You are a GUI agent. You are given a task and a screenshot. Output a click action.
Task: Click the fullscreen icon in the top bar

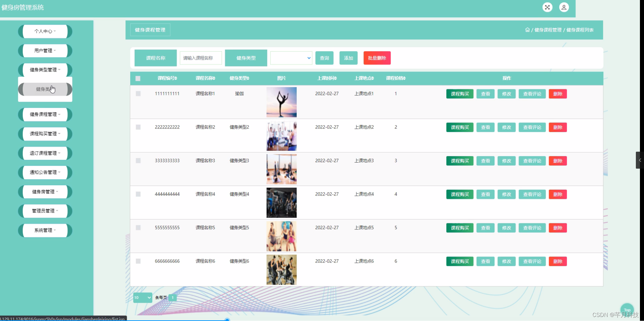(x=547, y=7)
